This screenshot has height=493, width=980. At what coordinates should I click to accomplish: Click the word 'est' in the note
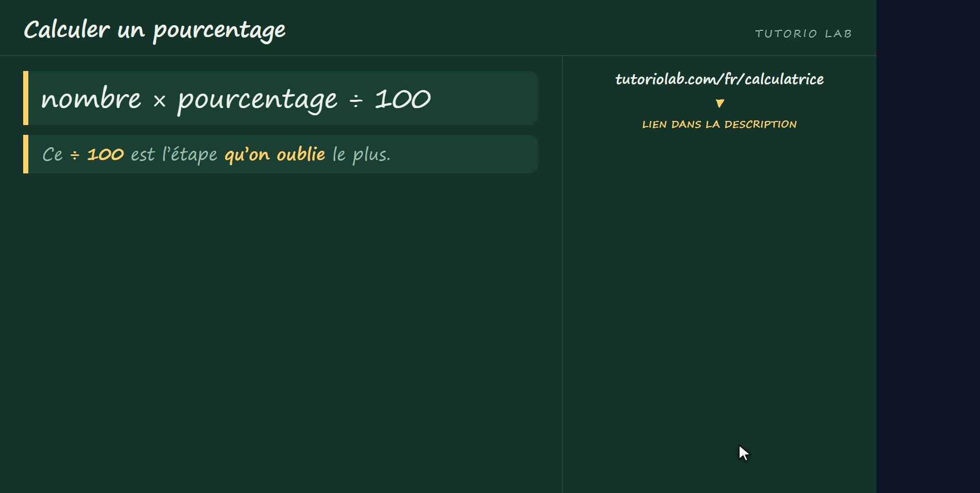[x=143, y=155]
